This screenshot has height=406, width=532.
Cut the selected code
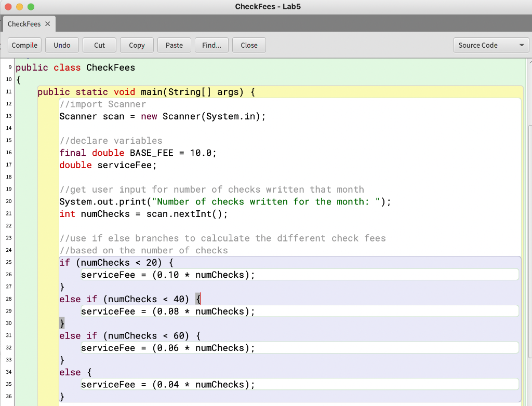(x=99, y=45)
